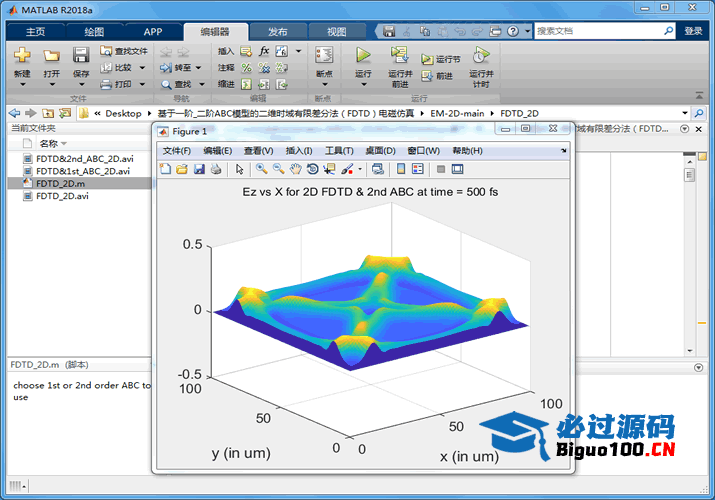715x500 pixels.
Task: Select Brush data tool in Figure 1
Action: click(347, 169)
